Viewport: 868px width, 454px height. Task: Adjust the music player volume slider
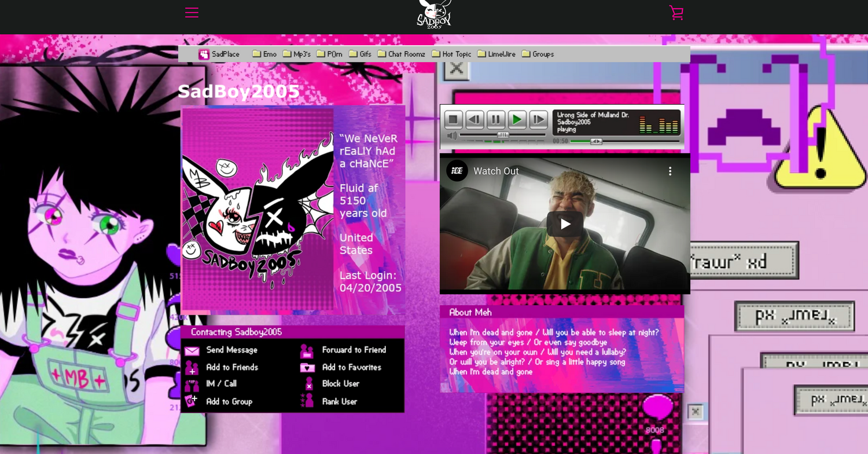503,135
